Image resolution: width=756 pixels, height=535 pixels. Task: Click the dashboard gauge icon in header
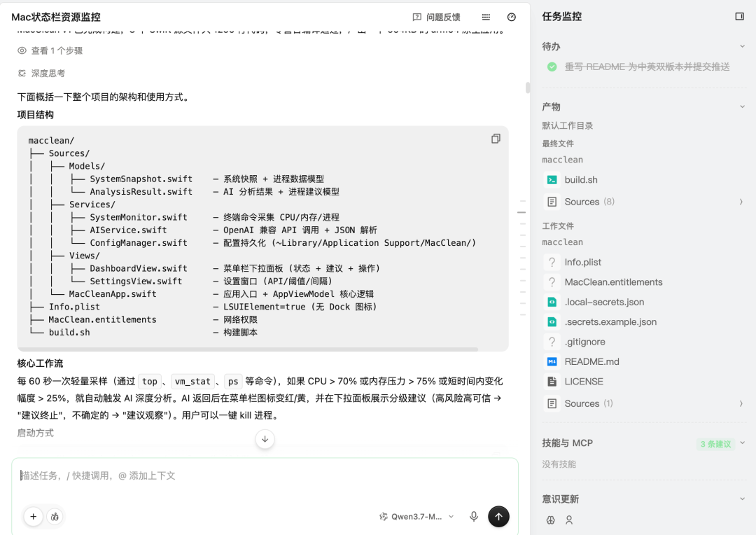click(512, 17)
